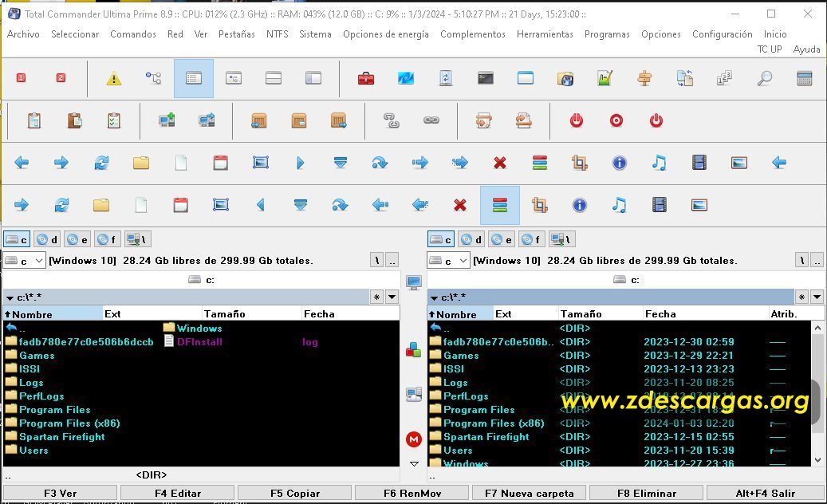Click the wooden signpost toolbar icon
Viewport: 827px width, 504px height.
pyautogui.click(x=644, y=79)
